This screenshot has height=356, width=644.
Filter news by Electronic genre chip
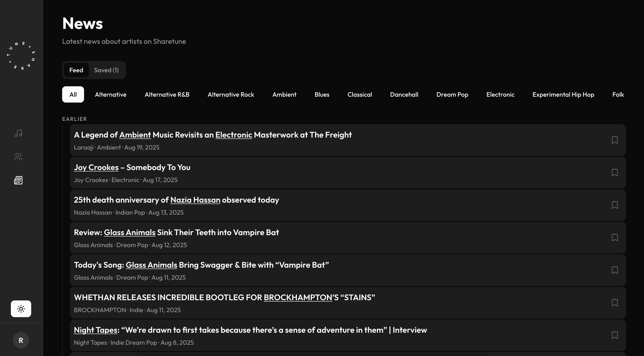500,94
